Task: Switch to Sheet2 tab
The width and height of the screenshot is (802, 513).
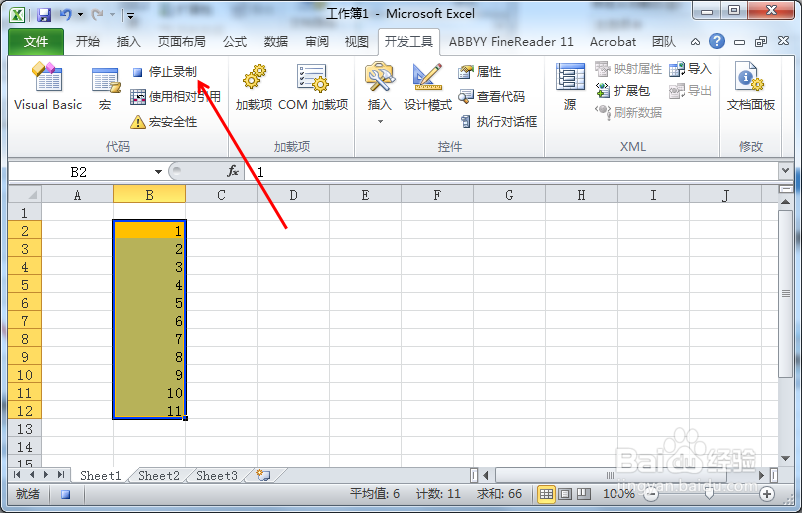Action: click(x=159, y=476)
